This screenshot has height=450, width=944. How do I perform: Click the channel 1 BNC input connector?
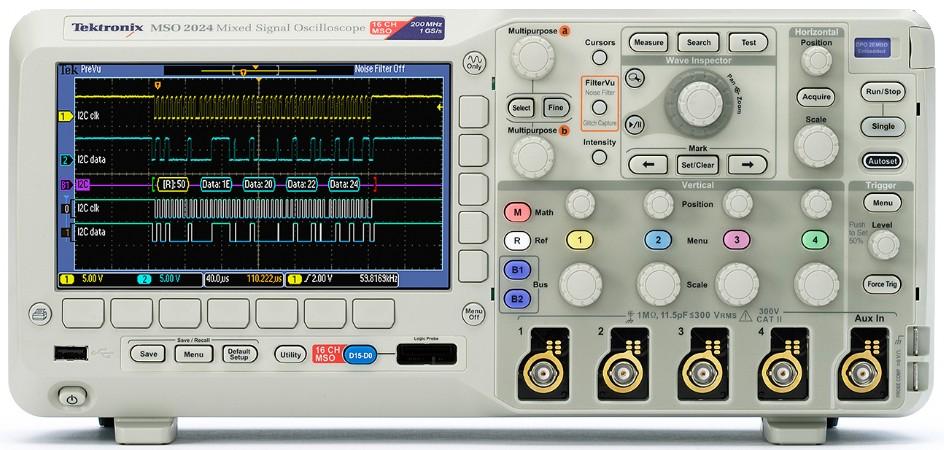click(543, 373)
